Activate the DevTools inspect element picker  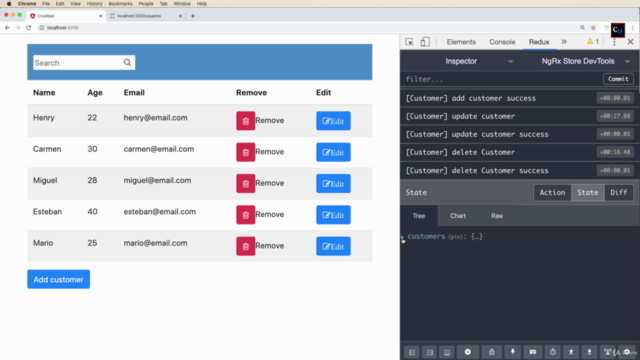click(x=409, y=42)
